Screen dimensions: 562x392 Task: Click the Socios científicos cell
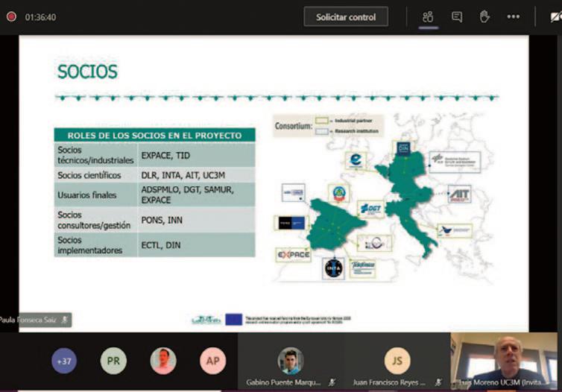point(95,175)
